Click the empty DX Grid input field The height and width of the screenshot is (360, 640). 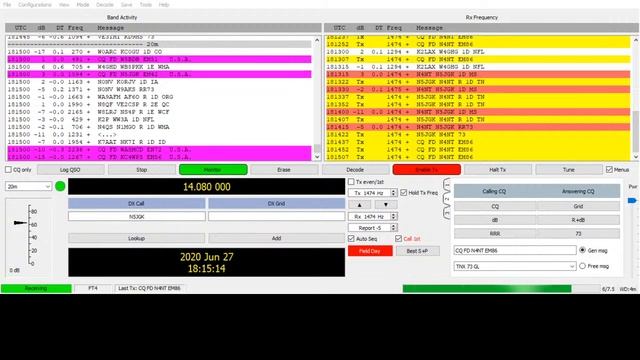[276, 216]
